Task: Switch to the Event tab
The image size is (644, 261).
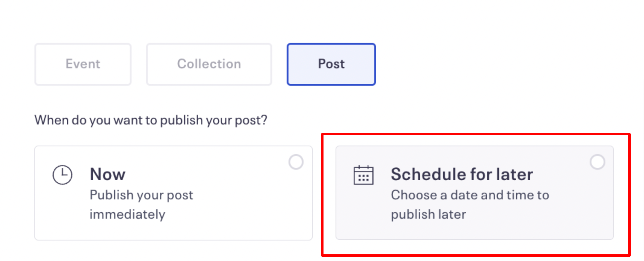Action: coord(83,64)
